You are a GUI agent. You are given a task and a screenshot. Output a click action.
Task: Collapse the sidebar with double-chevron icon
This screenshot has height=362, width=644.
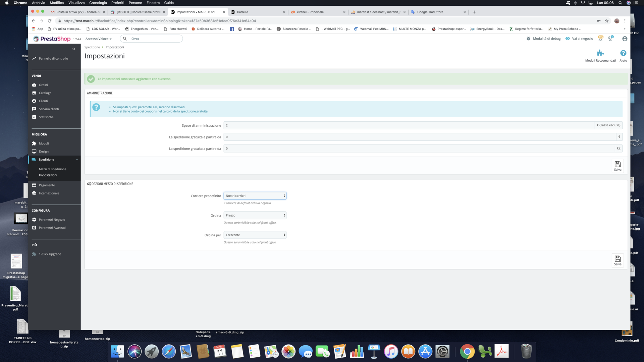[x=74, y=49]
